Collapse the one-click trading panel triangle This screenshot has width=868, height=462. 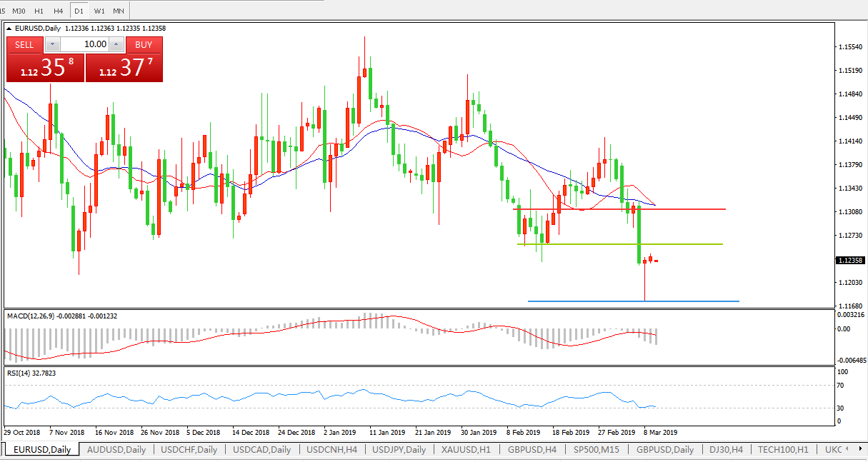pos(9,29)
